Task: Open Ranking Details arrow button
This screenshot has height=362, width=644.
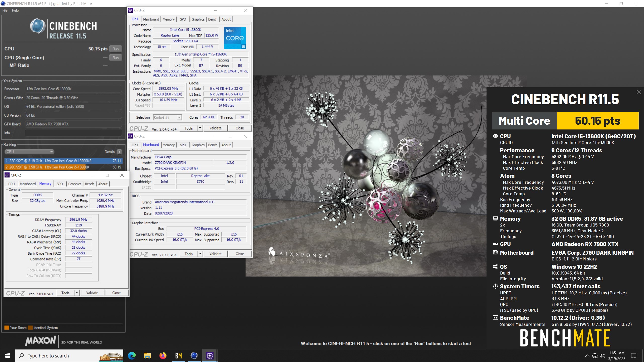Action: (x=120, y=152)
